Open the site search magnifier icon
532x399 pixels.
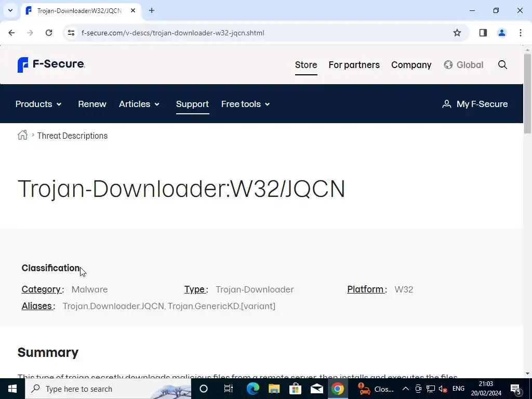coord(502,65)
